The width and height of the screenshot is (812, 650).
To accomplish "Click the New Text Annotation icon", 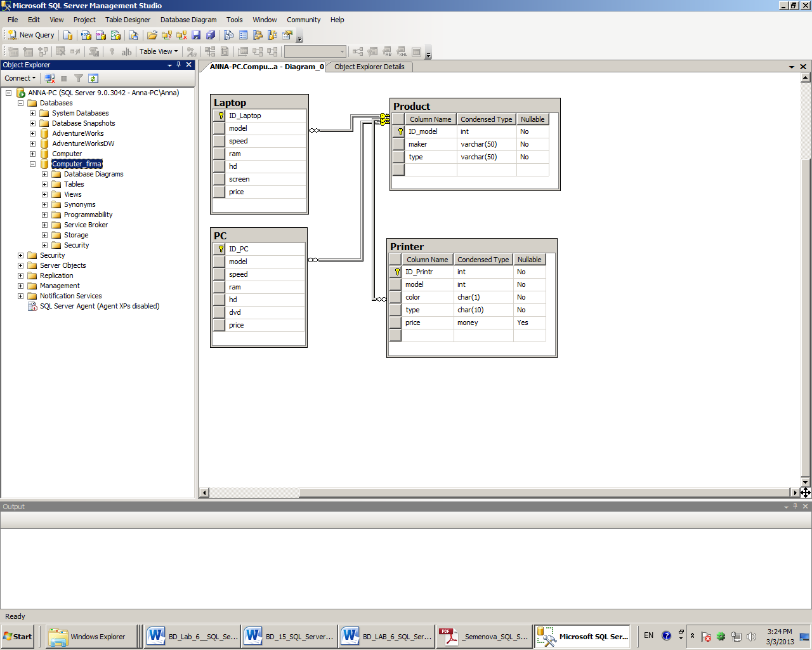I will click(127, 51).
